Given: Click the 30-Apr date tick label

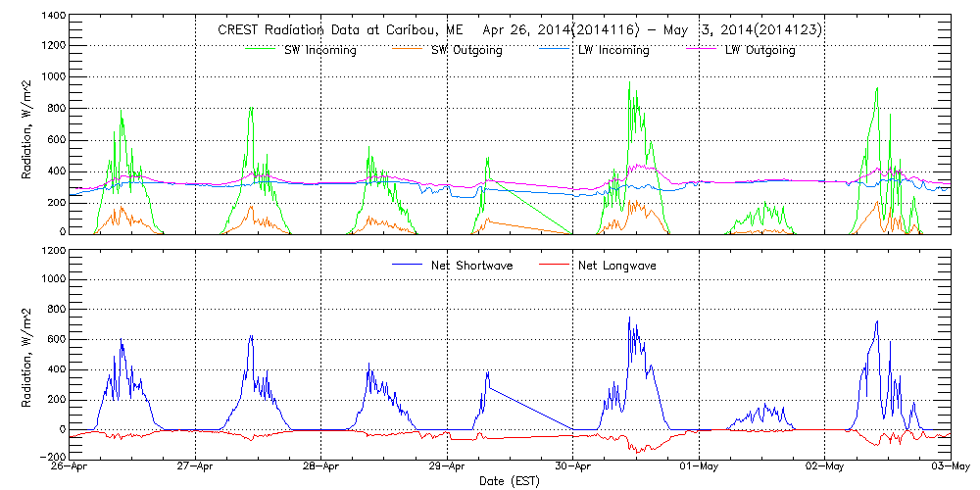Looking at the screenshot, I should tap(573, 466).
